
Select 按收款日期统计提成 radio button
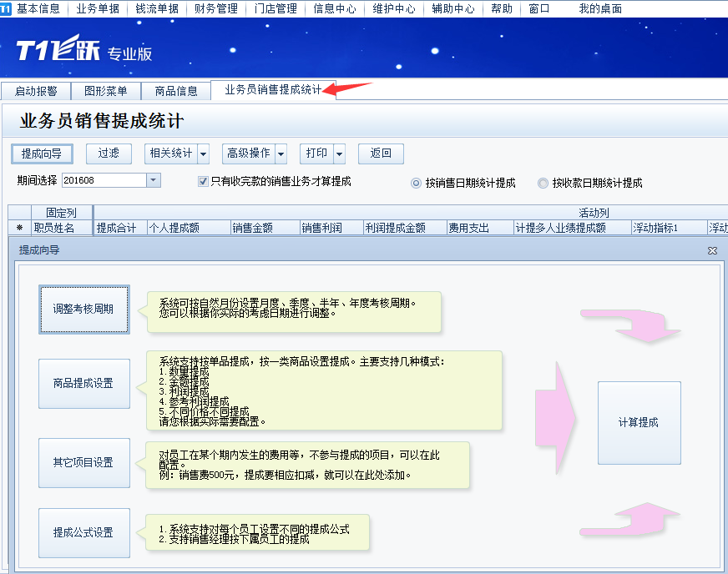[543, 183]
